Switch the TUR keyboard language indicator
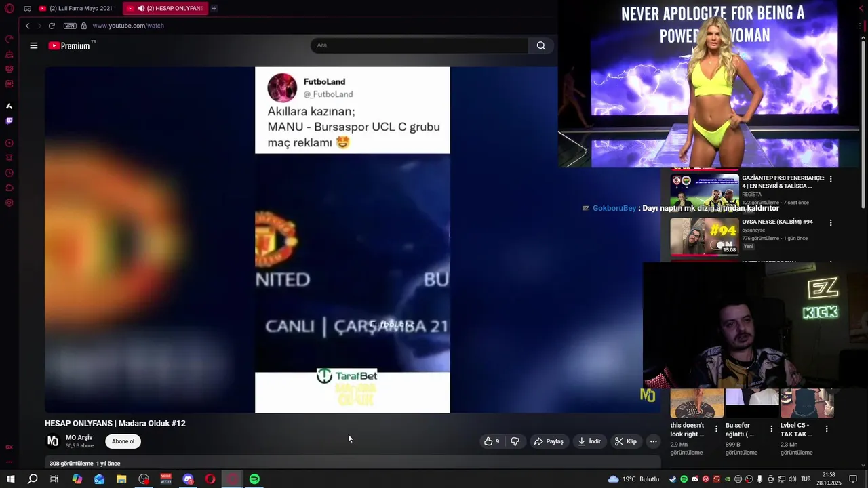The height and width of the screenshot is (488, 868). tap(806, 479)
